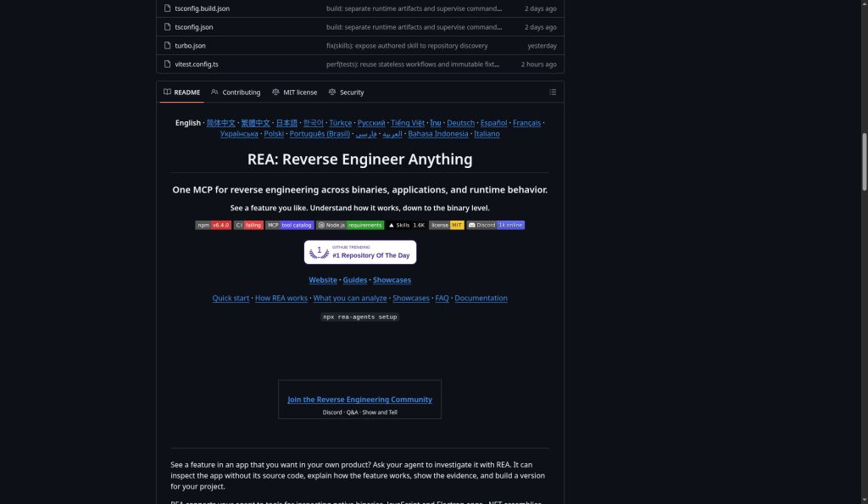The width and height of the screenshot is (868, 504).
Task: Click the MCP tool catalog badge
Action: [290, 226]
